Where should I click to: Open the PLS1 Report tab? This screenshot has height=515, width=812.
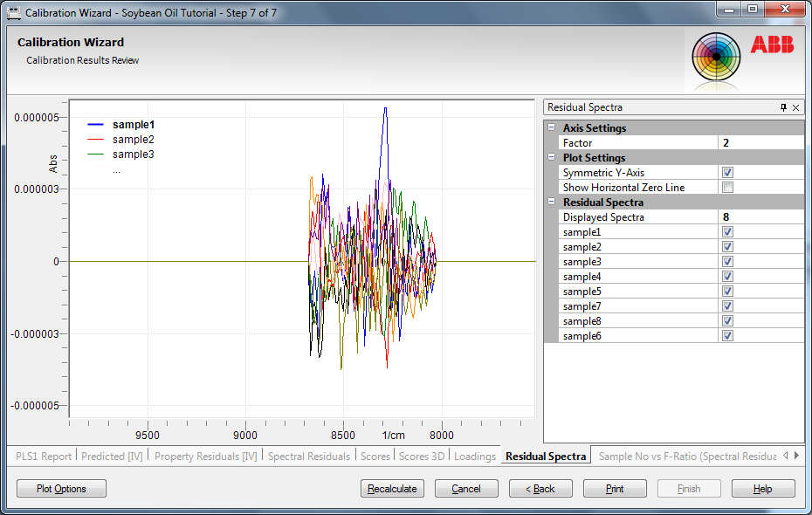click(x=44, y=456)
